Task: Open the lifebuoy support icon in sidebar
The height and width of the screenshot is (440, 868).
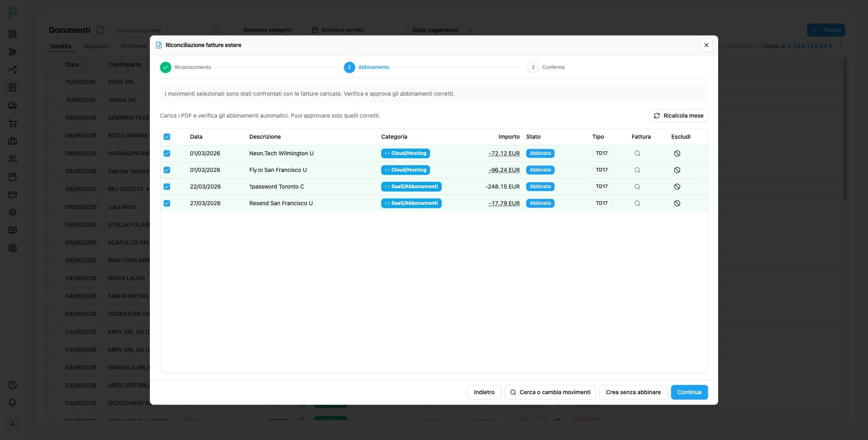Action: (x=13, y=248)
